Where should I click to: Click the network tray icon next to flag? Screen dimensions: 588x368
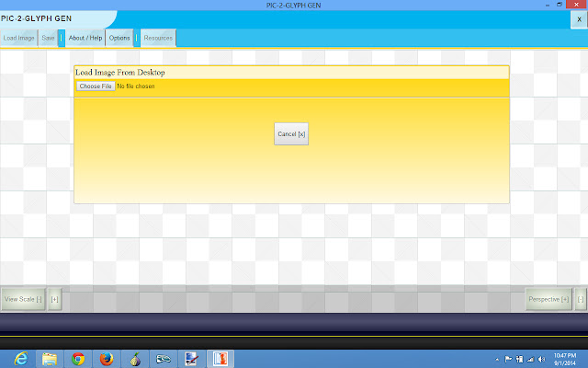click(x=519, y=360)
